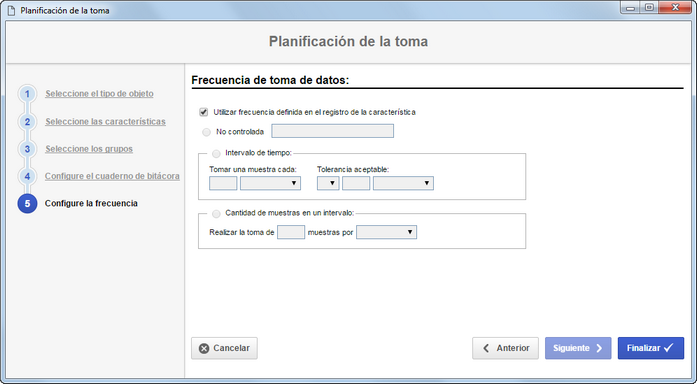Click the highlighted step 5 circle
The image size is (697, 384).
click(27, 204)
